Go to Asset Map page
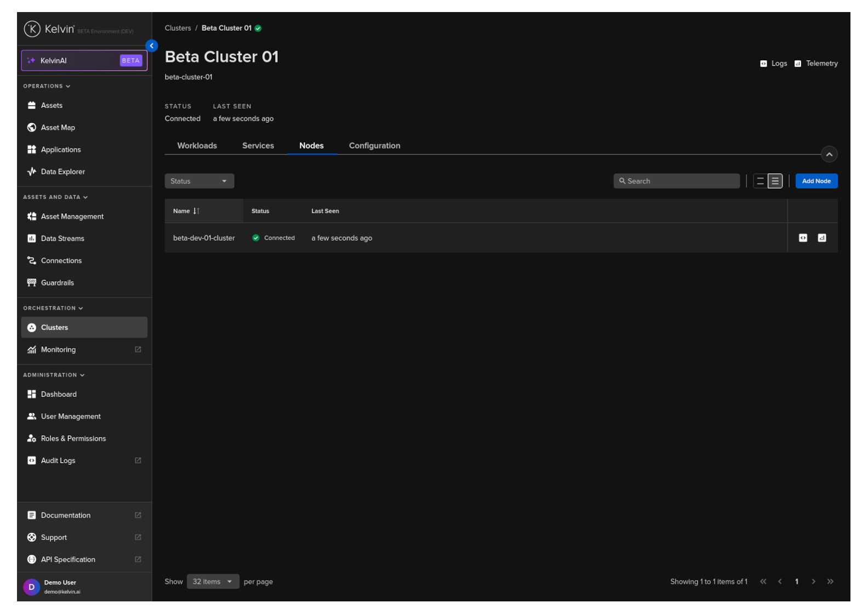 point(58,128)
